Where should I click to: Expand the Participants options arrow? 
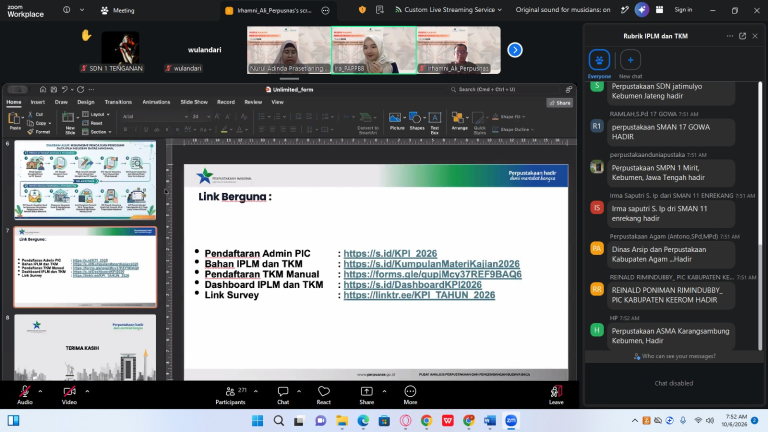point(256,391)
